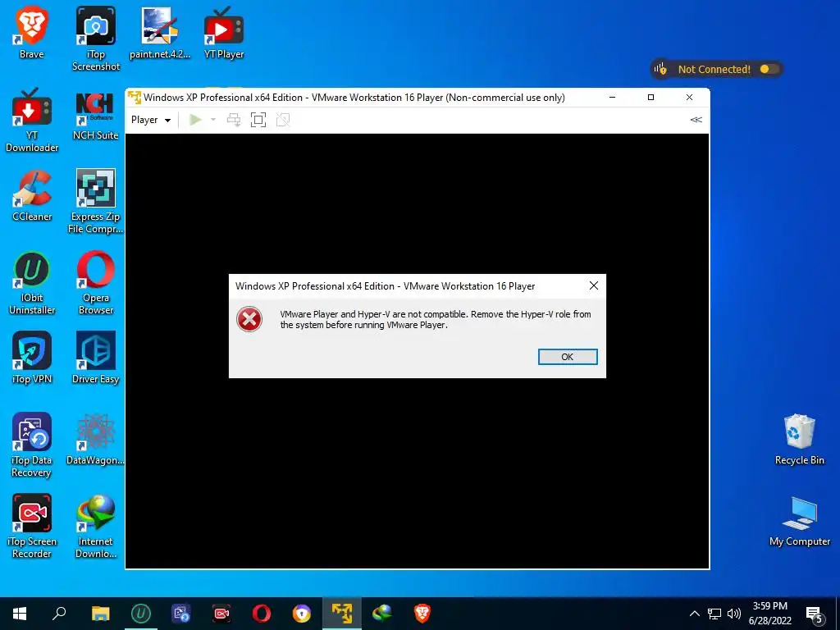Select NCH Suite desktop icon
Screen dimensions: 840x630
coord(95,116)
